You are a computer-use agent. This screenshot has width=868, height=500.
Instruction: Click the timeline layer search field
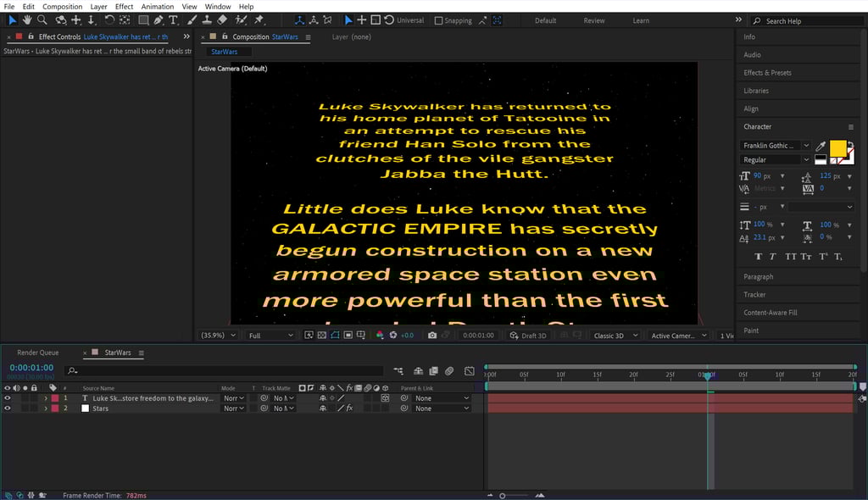click(x=224, y=371)
